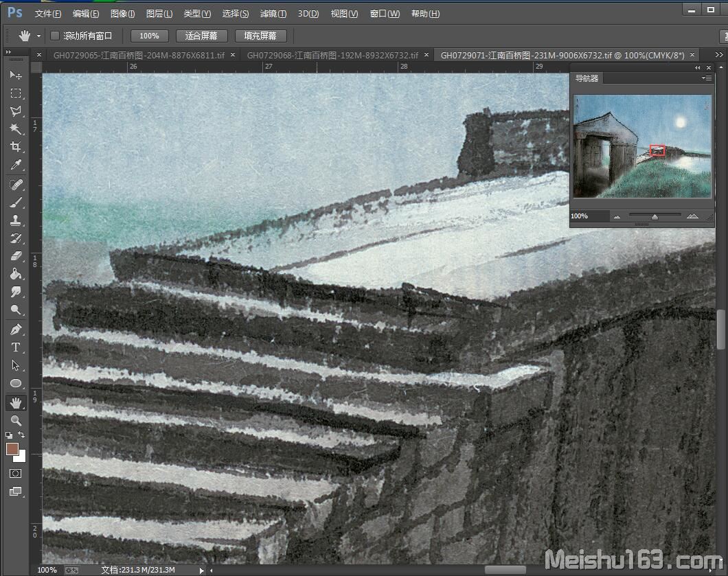Close the GH0729071 document tab
Viewport: 728px width, 576px height.
pos(692,55)
